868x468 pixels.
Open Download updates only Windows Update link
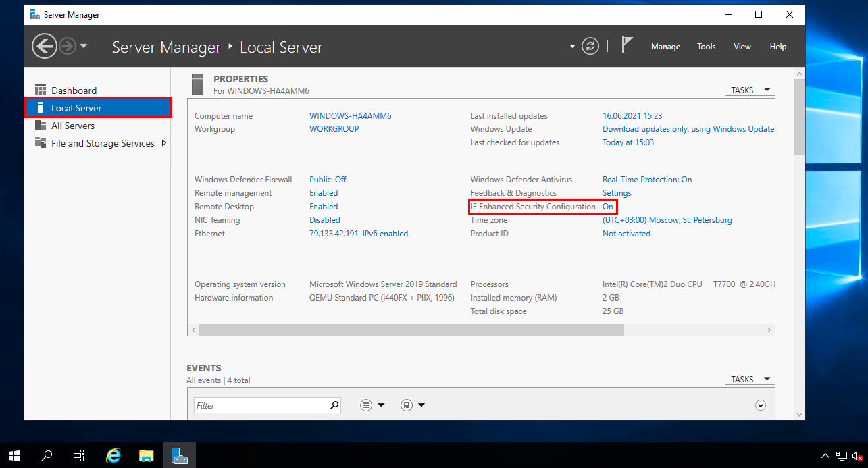[688, 129]
